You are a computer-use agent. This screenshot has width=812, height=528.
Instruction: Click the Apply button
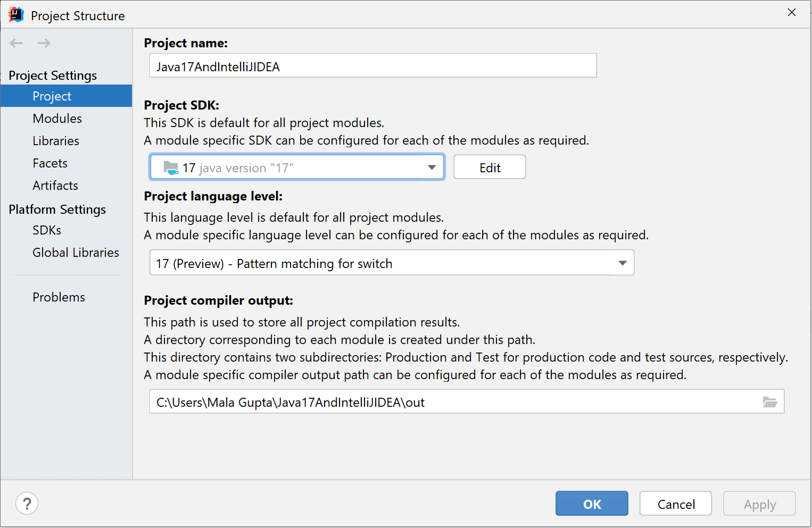(x=759, y=503)
